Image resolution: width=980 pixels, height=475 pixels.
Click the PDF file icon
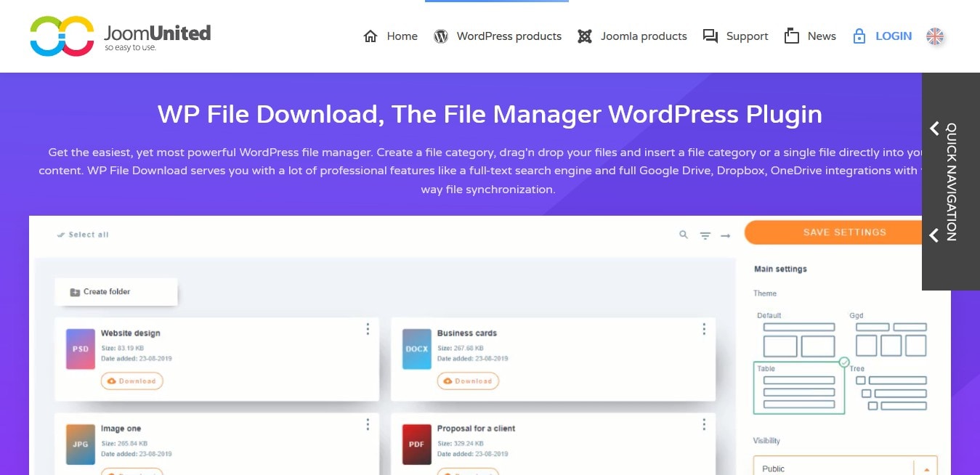(x=417, y=444)
